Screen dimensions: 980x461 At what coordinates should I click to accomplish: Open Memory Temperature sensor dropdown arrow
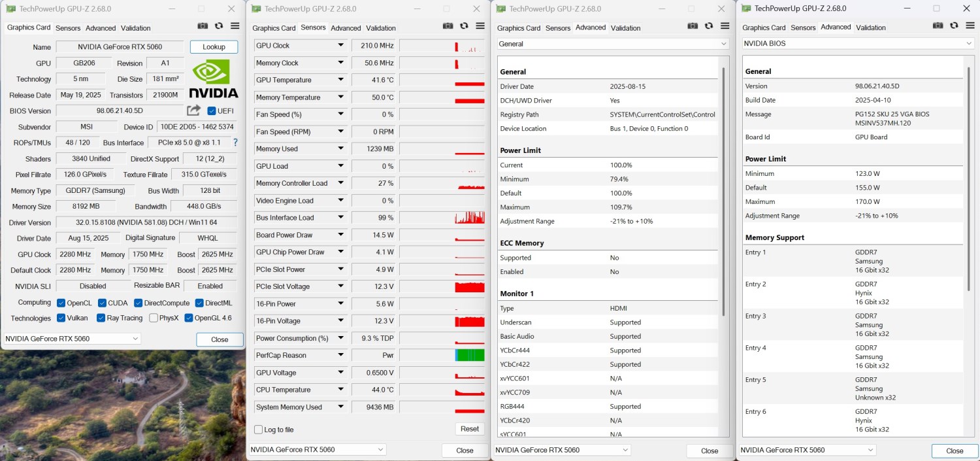(340, 97)
